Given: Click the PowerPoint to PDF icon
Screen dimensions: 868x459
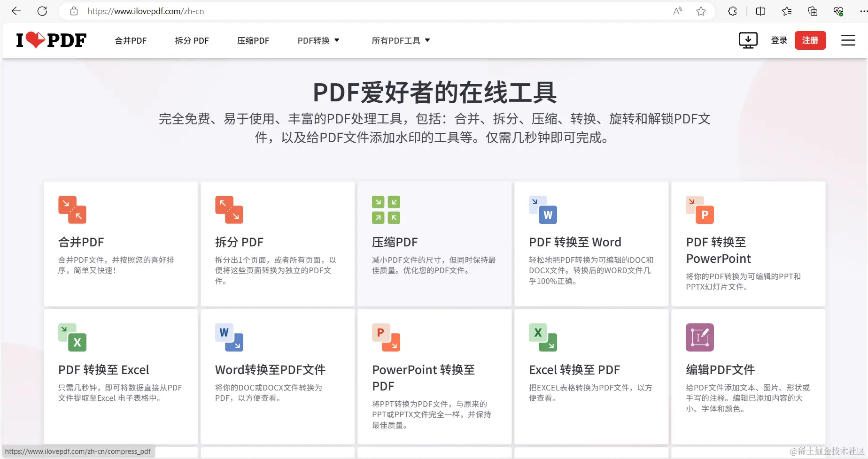Looking at the screenshot, I should (x=386, y=337).
